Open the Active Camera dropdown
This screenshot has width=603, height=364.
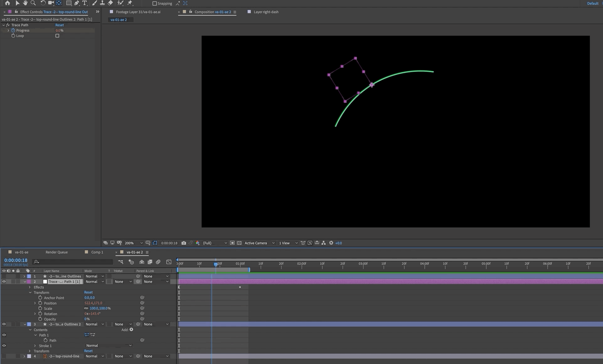(259, 243)
